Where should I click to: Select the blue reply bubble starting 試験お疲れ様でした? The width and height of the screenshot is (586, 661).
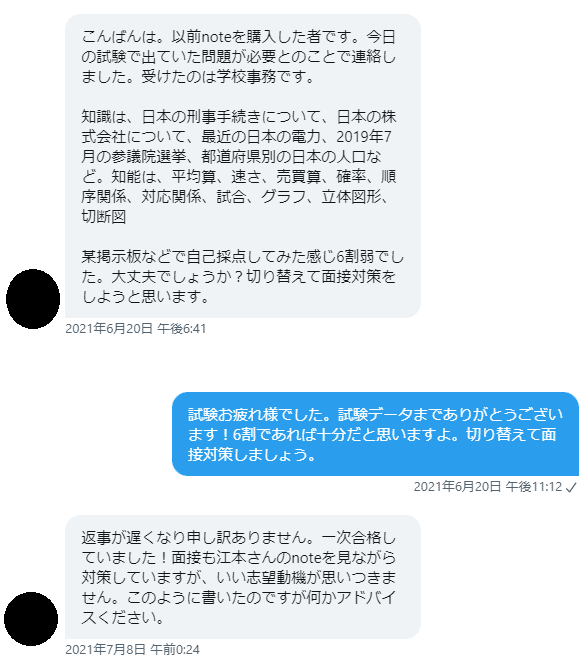(x=375, y=434)
